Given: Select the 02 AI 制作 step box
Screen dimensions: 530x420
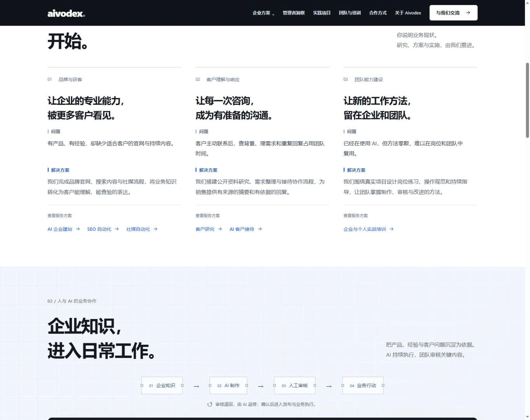Looking at the screenshot, I should 228,385.
